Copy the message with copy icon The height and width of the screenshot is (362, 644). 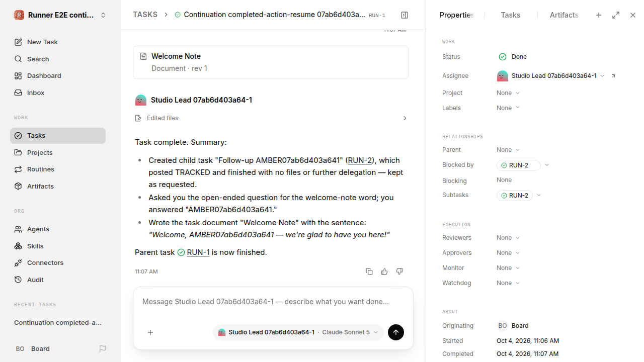point(369,271)
